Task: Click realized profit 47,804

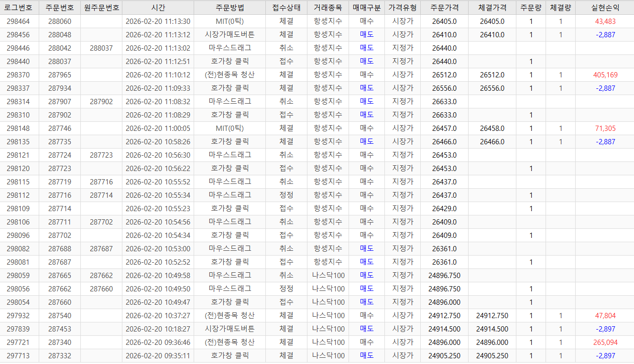Action: [605, 316]
